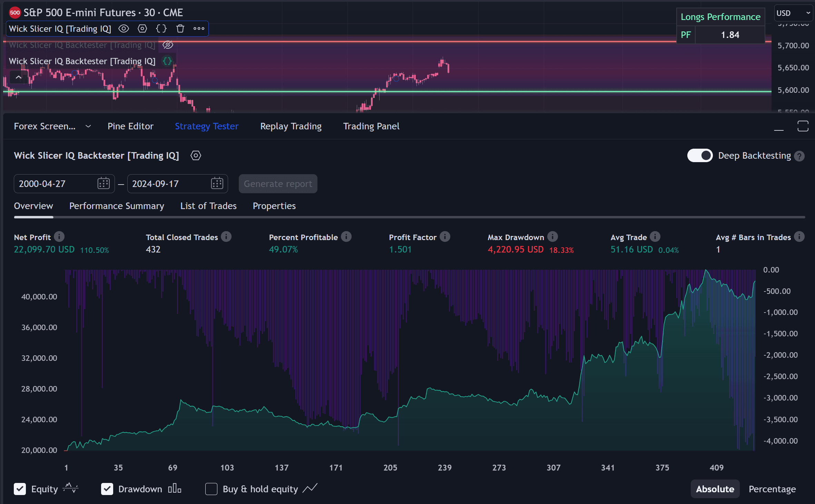Click 5,700.00 price scale label

coord(793,46)
